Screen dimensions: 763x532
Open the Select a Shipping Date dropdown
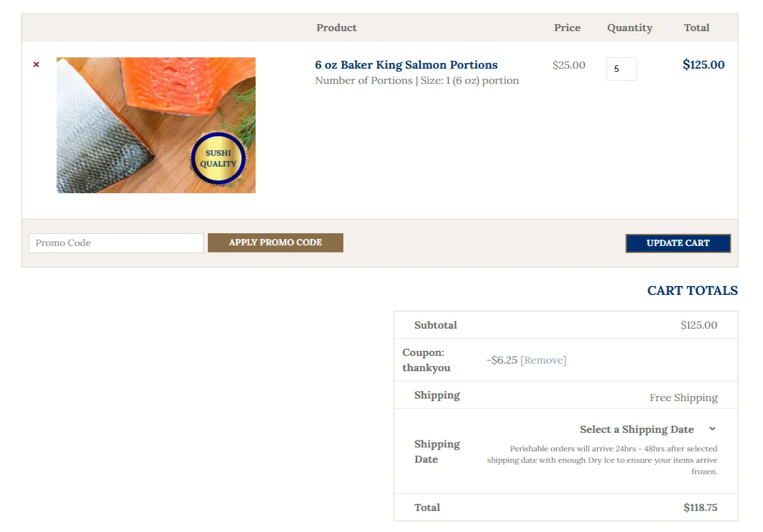648,429
